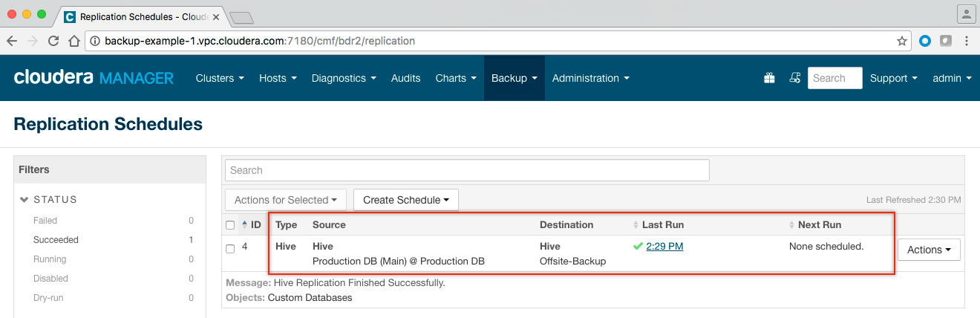
Task: Go to the Audits page
Action: (406, 78)
